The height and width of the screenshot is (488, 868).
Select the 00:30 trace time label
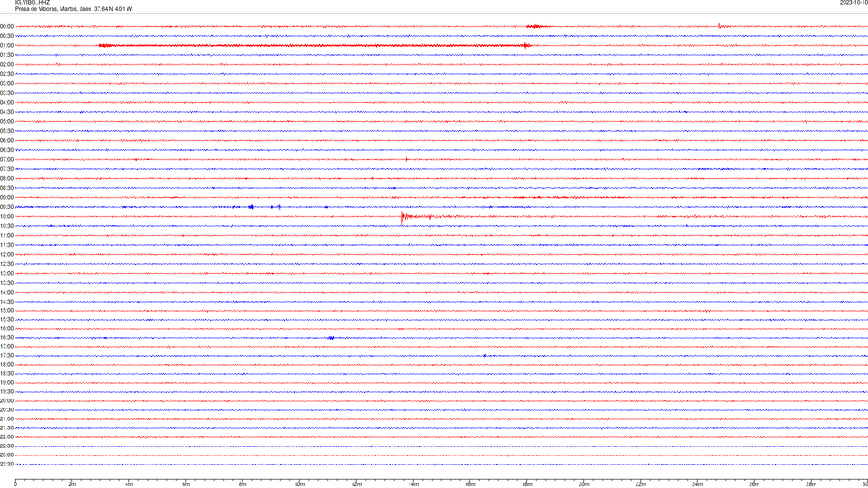tap(6, 36)
